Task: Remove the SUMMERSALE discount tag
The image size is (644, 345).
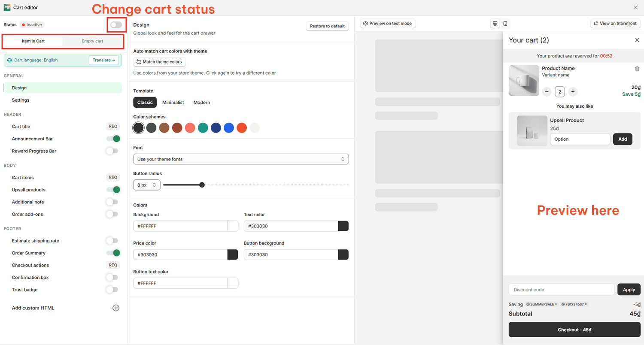Action: point(556,304)
